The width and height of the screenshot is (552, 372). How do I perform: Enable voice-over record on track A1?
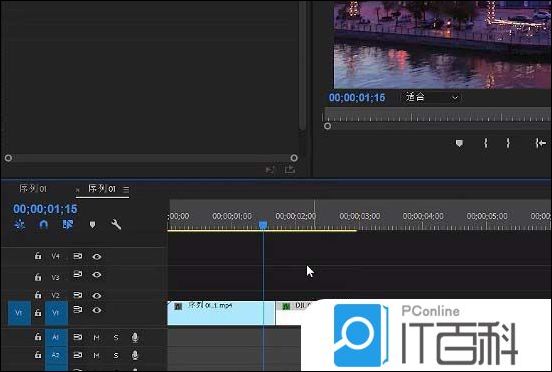(x=134, y=338)
